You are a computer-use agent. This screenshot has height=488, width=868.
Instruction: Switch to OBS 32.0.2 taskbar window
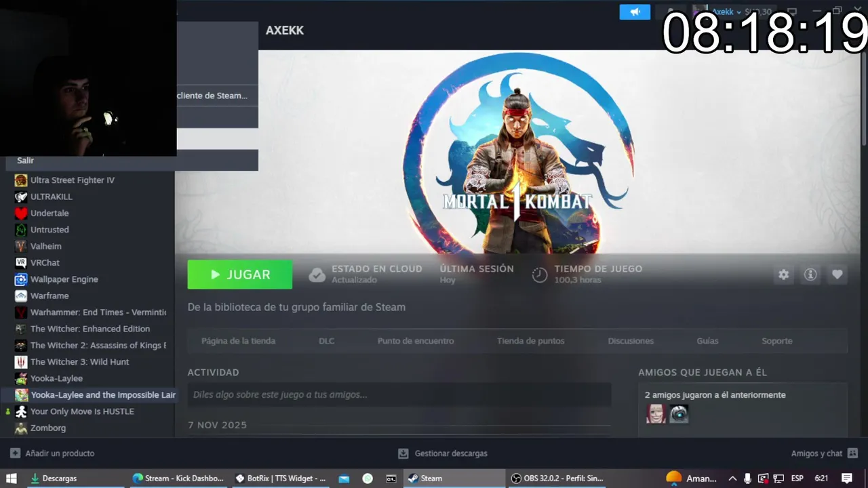coord(557,478)
